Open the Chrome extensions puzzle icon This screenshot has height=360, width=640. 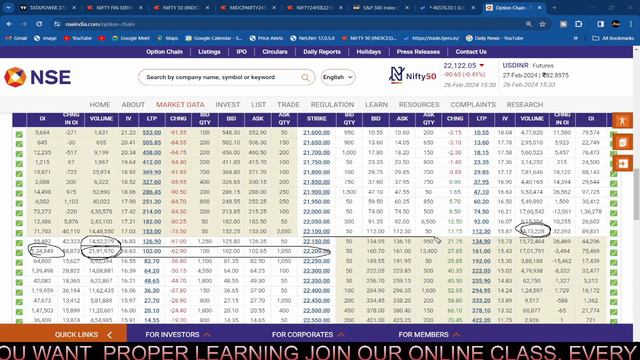point(578,24)
